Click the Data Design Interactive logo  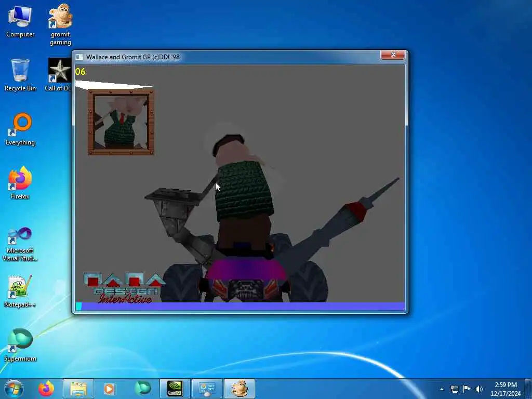[124, 288]
